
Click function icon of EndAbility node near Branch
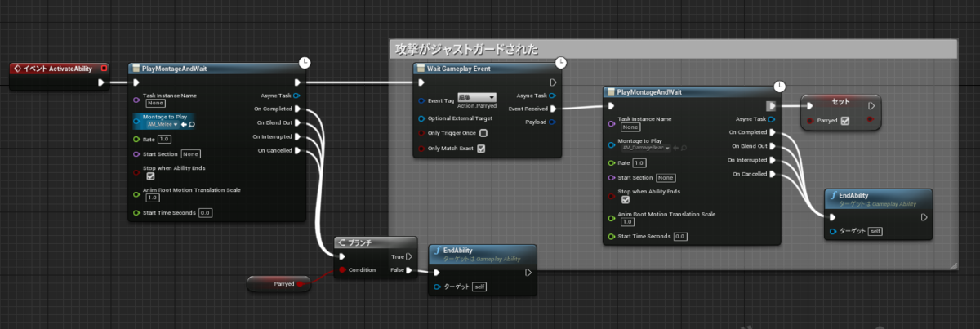pyautogui.click(x=436, y=251)
